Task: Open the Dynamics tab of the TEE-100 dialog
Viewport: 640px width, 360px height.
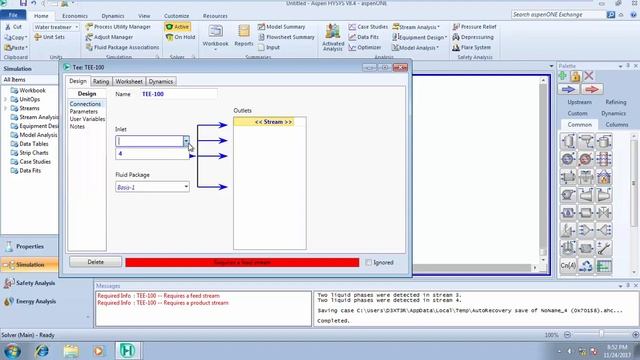Action: point(161,82)
